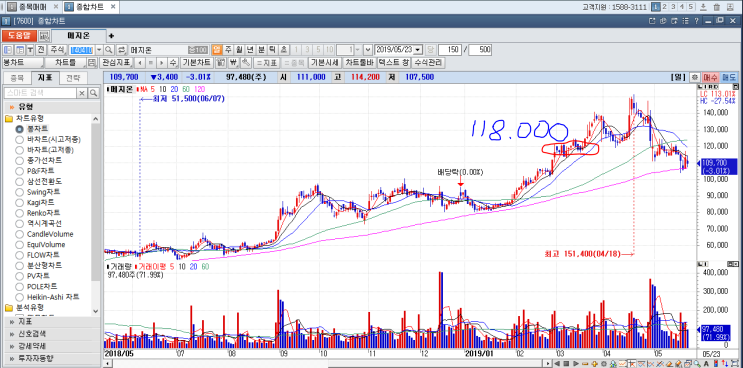Select the 삼선전환도 radio option
This screenshot has height=368, width=743.
tap(19, 181)
